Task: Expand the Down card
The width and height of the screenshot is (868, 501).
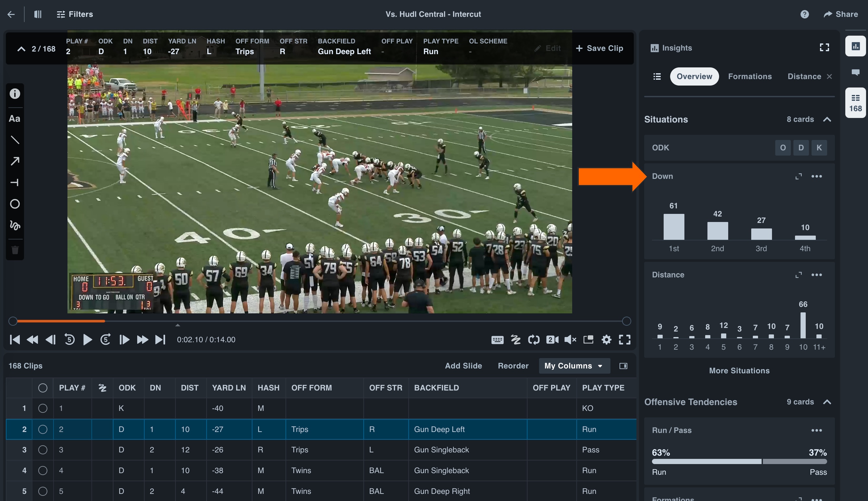Action: pyautogui.click(x=799, y=176)
